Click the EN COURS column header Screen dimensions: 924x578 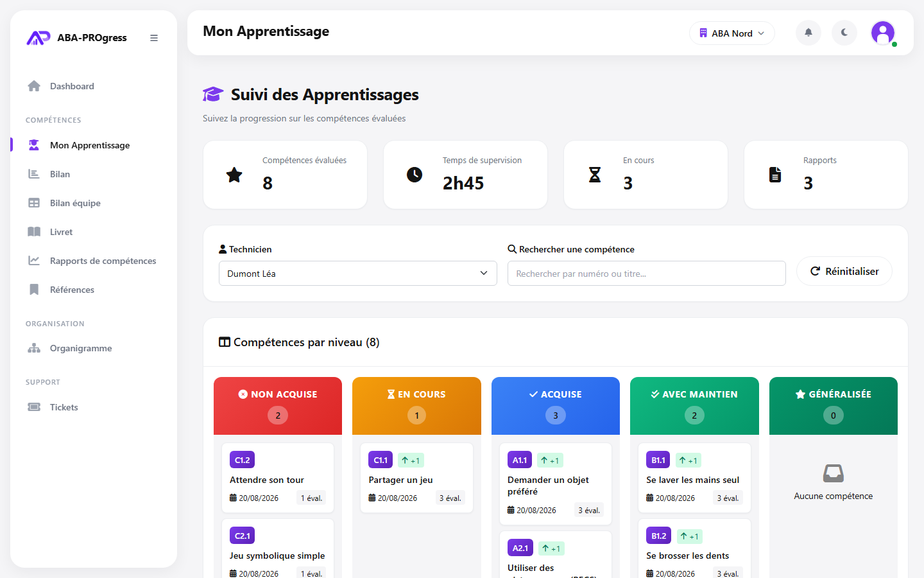point(416,406)
